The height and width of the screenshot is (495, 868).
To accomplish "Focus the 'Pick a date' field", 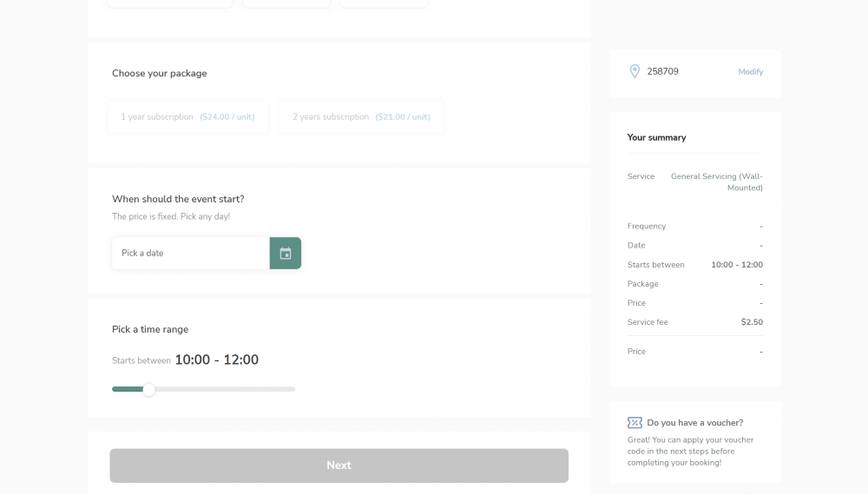I will tap(190, 254).
